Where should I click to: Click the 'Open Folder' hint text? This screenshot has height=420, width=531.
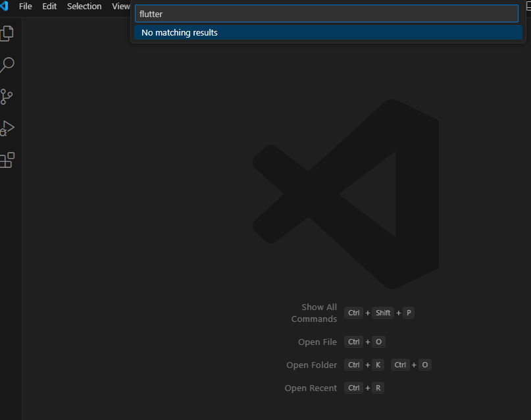coord(311,365)
